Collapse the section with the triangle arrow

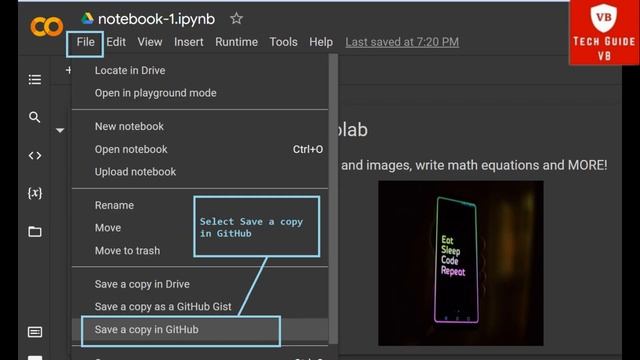point(60,131)
